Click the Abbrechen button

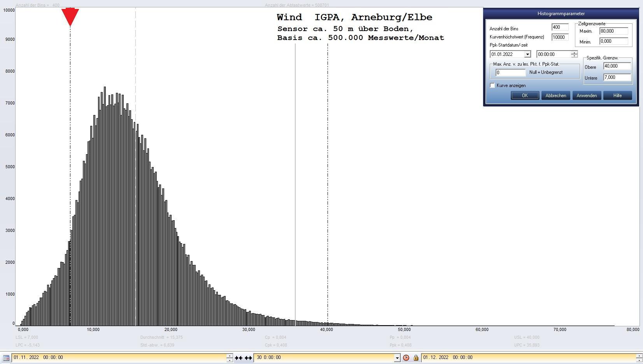click(x=555, y=96)
